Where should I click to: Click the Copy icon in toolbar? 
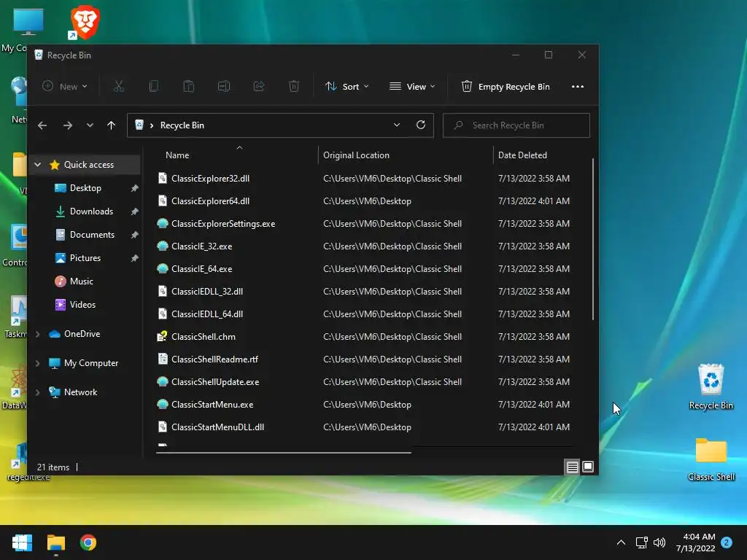153,86
